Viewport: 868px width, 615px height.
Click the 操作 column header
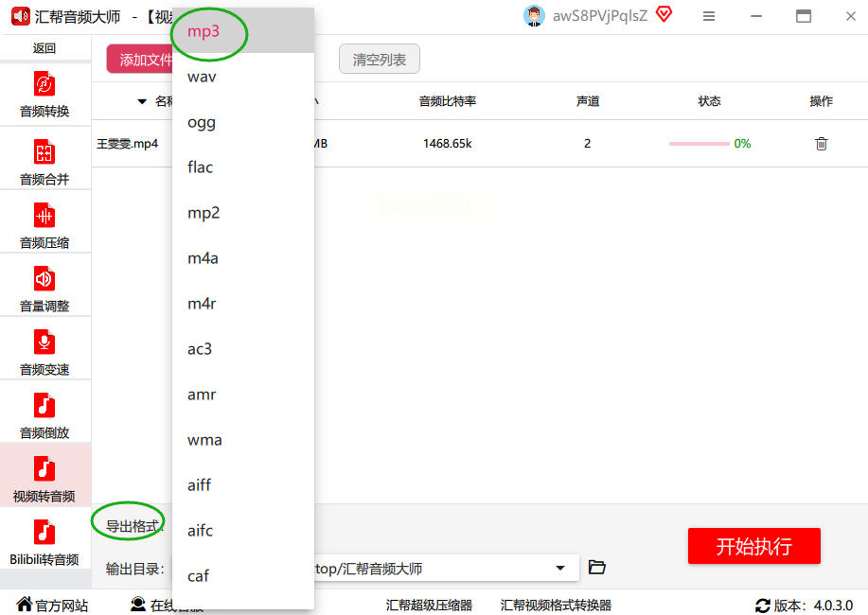pyautogui.click(x=821, y=101)
